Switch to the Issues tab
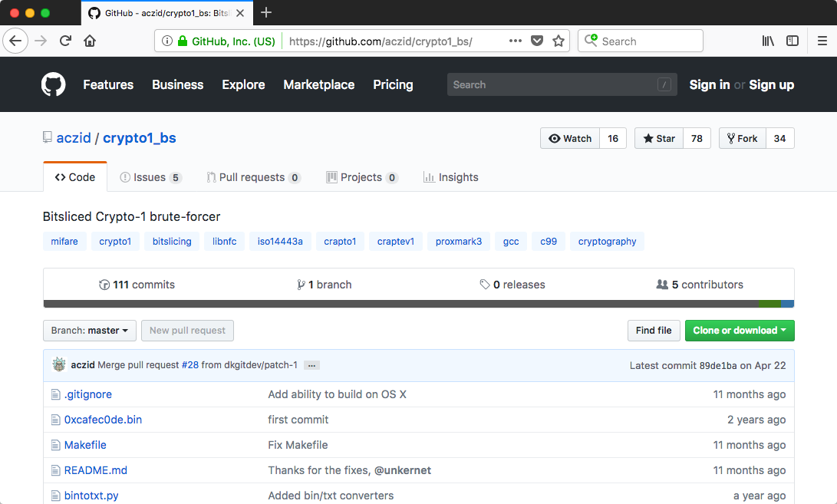 (x=150, y=177)
